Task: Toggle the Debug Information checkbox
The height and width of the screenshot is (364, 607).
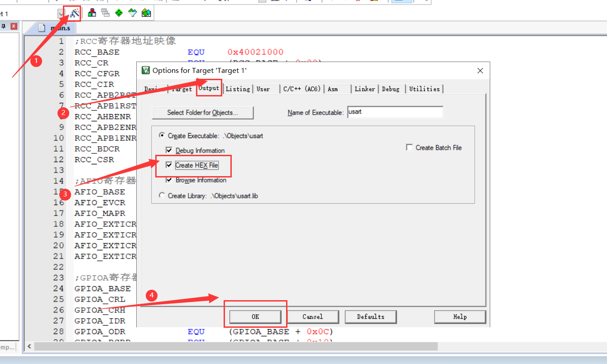Action: click(169, 150)
